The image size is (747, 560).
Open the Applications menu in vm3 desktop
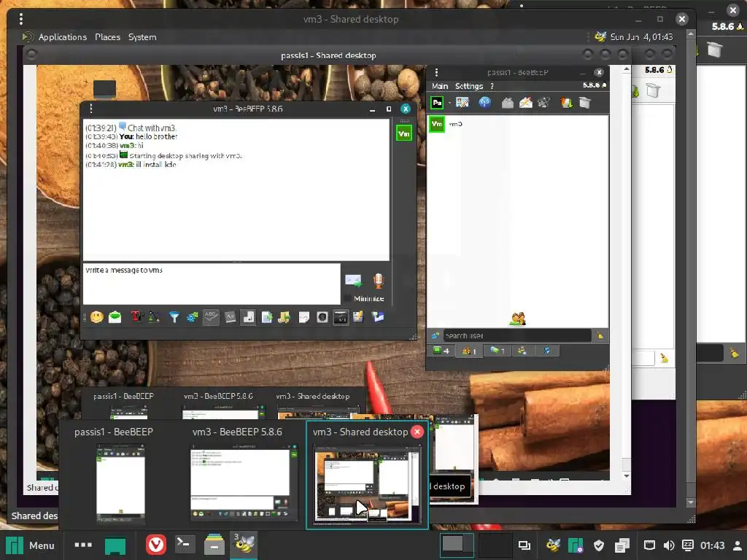coord(63,37)
